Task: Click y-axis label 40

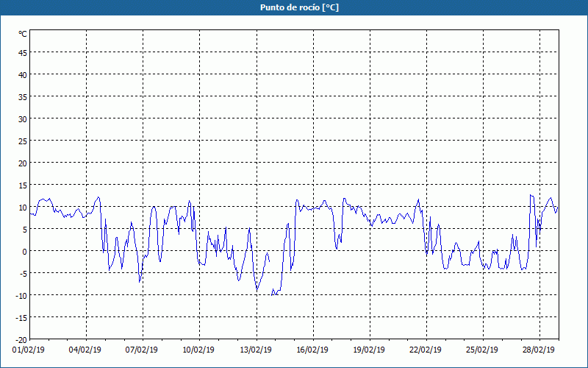Action: click(23, 75)
